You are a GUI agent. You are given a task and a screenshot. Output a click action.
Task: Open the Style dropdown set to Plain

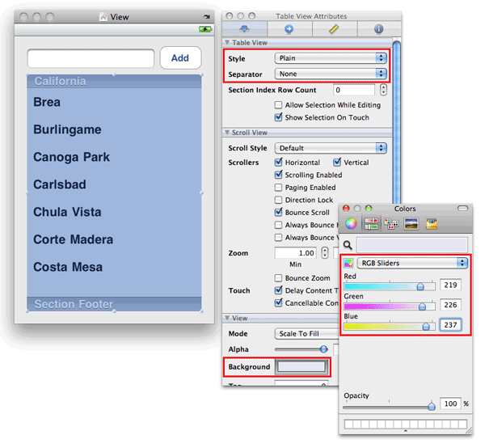point(330,58)
